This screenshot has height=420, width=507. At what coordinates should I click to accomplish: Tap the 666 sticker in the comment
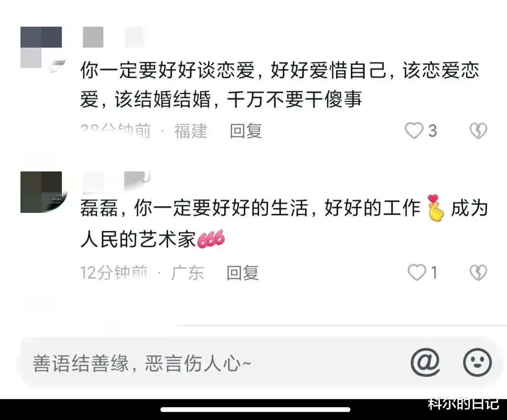[211, 239]
